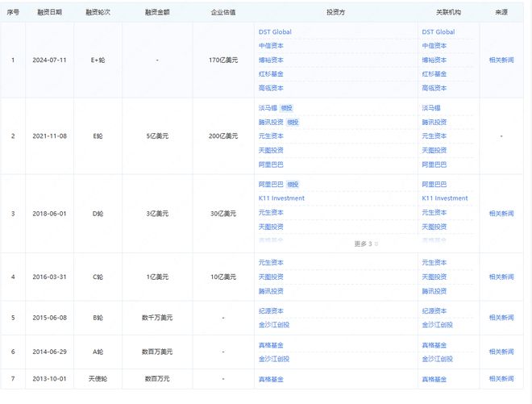Open 腾讯投资 investor link in the E轮 row
The width and height of the screenshot is (532, 404).
271,123
